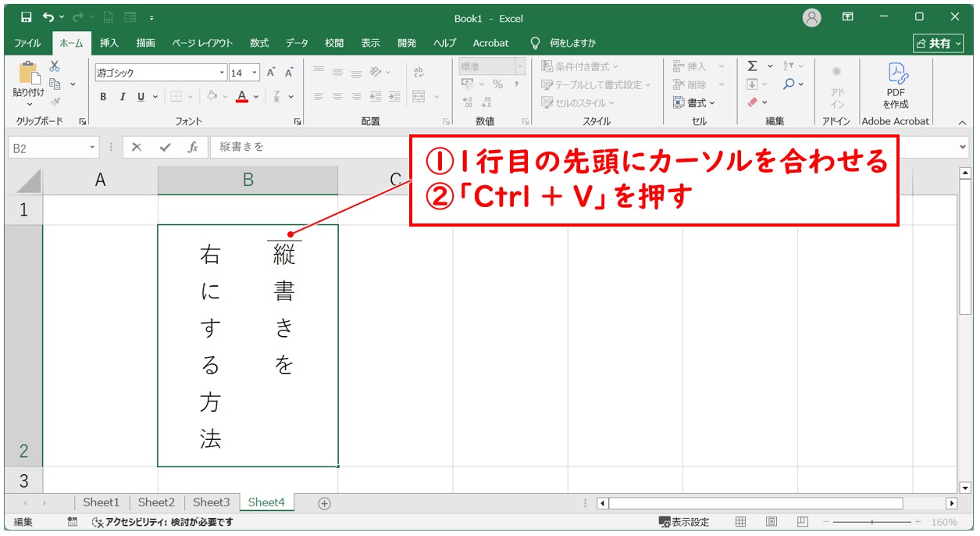Image resolution: width=980 pixels, height=536 pixels.
Task: Click the formula bar text 縦書きを
Action: 242,147
